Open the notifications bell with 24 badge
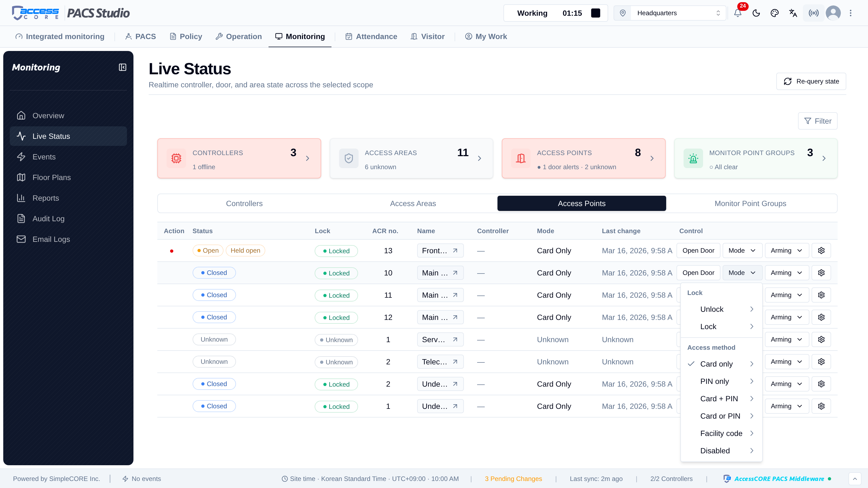Image resolution: width=868 pixels, height=488 pixels. 738,13
